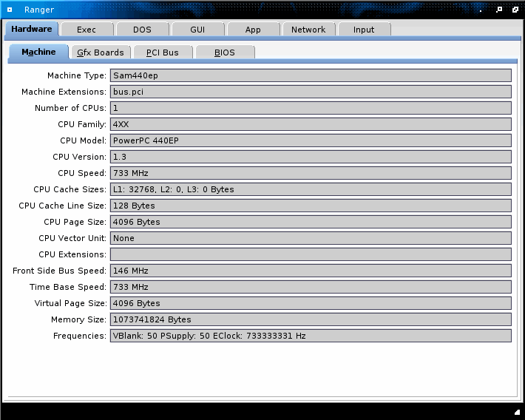Click the window close gadget beside Ranger title
This screenshot has width=525, height=420.
pyautogui.click(x=10, y=10)
